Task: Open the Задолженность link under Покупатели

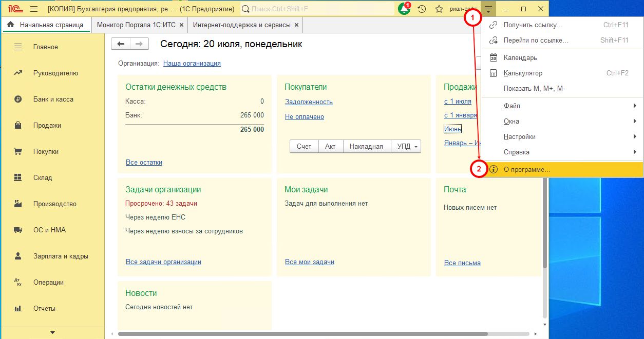Action: [x=309, y=102]
